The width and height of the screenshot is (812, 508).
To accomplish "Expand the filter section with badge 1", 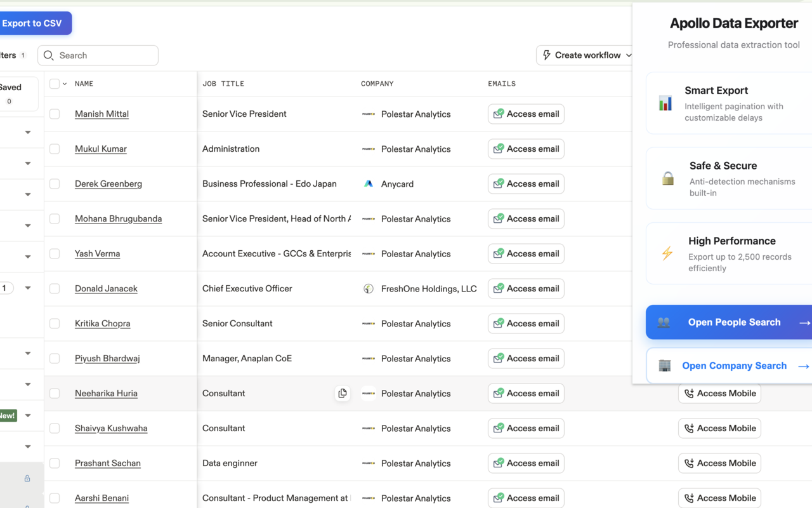I will tap(28, 288).
